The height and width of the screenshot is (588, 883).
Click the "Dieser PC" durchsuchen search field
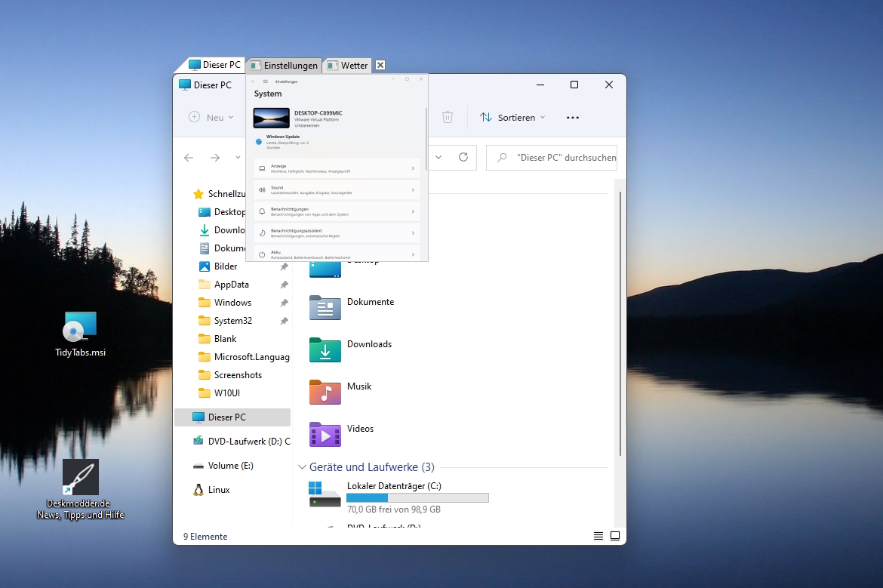click(x=552, y=158)
